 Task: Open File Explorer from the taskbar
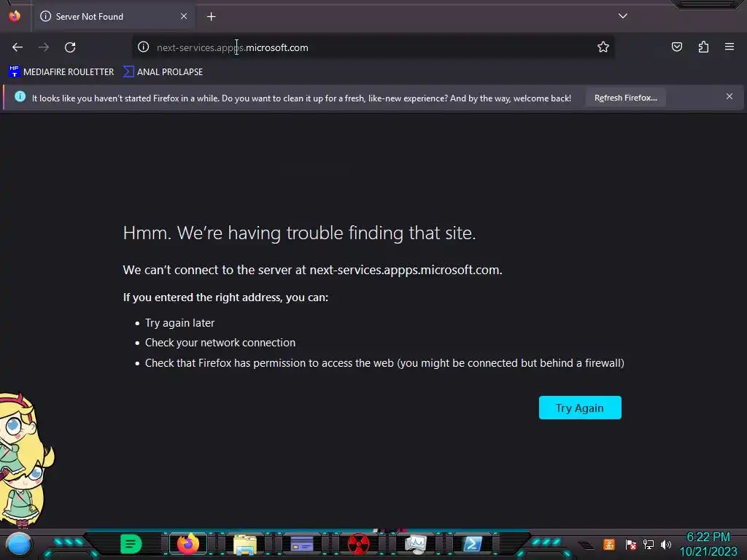point(245,544)
